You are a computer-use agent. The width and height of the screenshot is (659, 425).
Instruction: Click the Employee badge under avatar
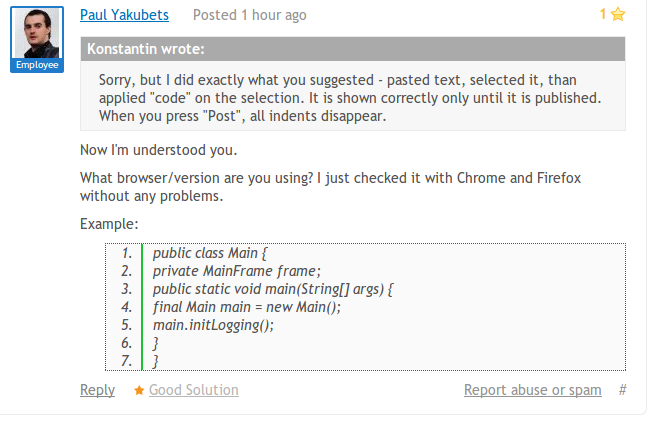[x=37, y=65]
